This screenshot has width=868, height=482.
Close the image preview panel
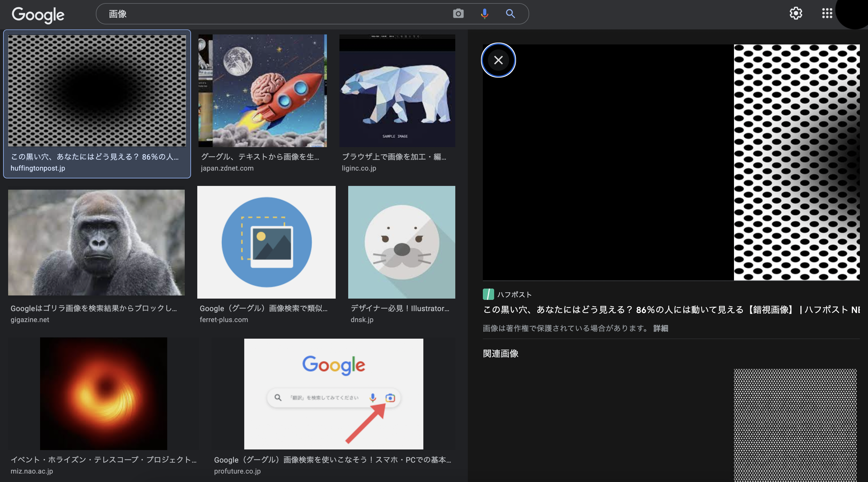click(x=498, y=60)
